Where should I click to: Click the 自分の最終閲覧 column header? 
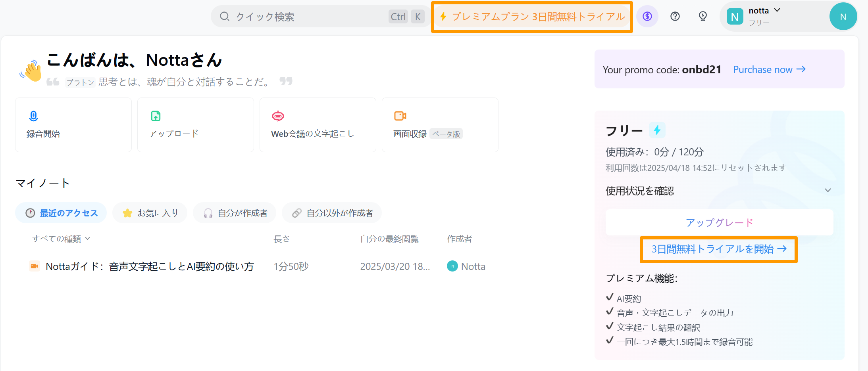389,239
